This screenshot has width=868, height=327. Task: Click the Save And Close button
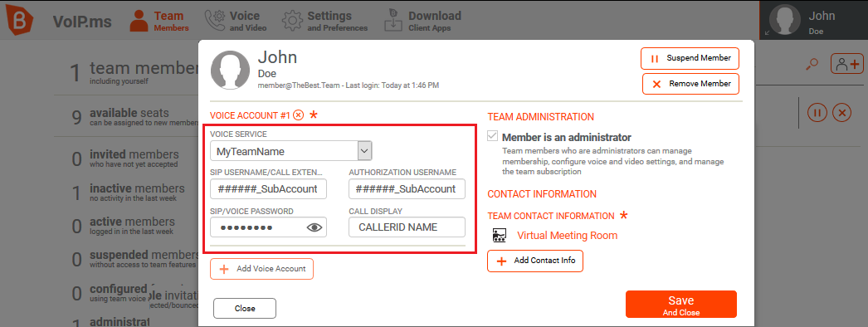click(681, 305)
